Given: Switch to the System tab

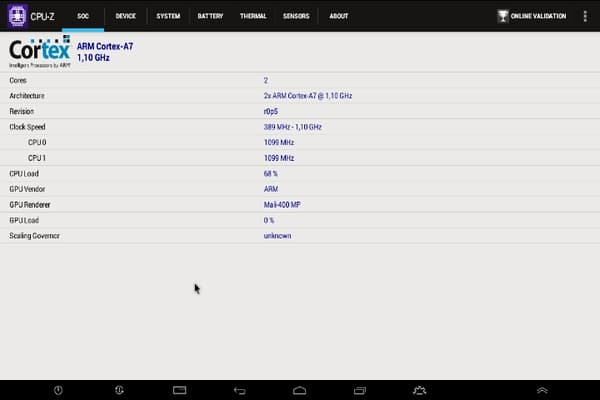Looking at the screenshot, I should (x=168, y=16).
